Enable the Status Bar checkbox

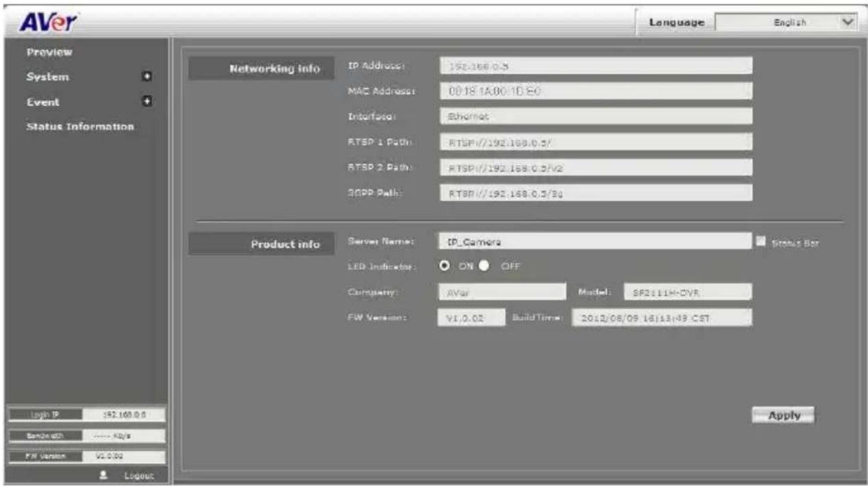pos(760,241)
